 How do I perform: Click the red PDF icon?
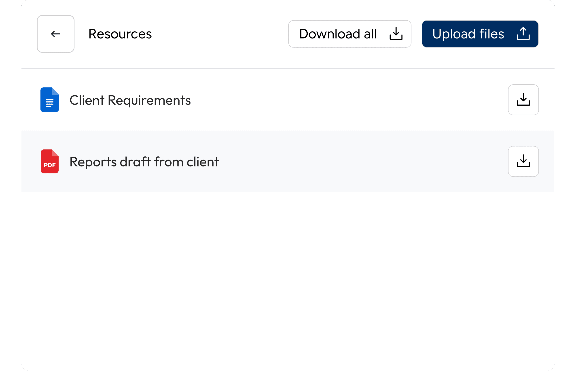pos(50,161)
